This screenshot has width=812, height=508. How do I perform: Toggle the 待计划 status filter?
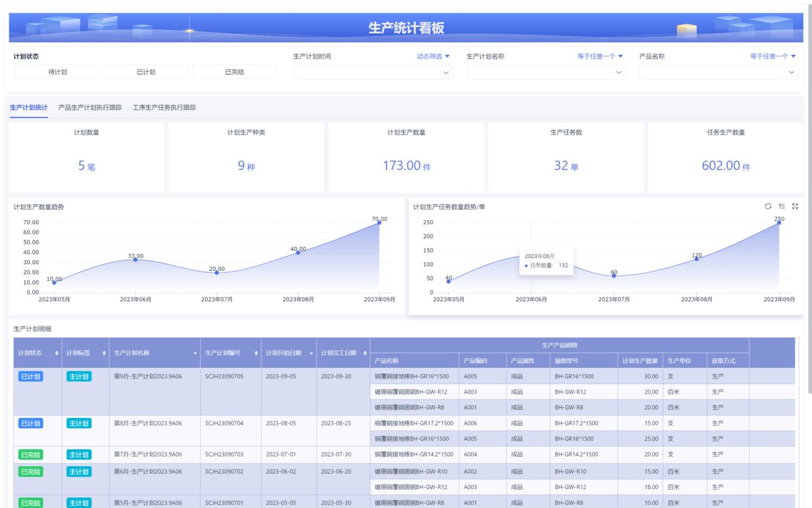pos(58,72)
